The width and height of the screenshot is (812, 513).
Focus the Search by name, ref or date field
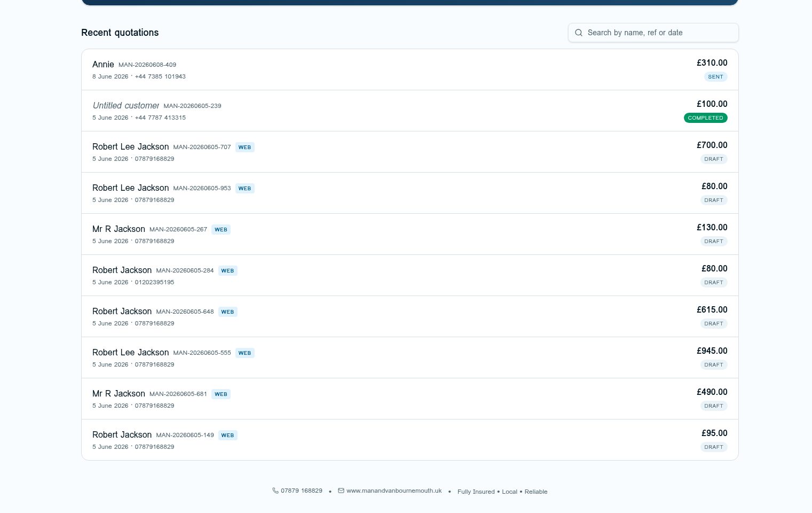(653, 33)
